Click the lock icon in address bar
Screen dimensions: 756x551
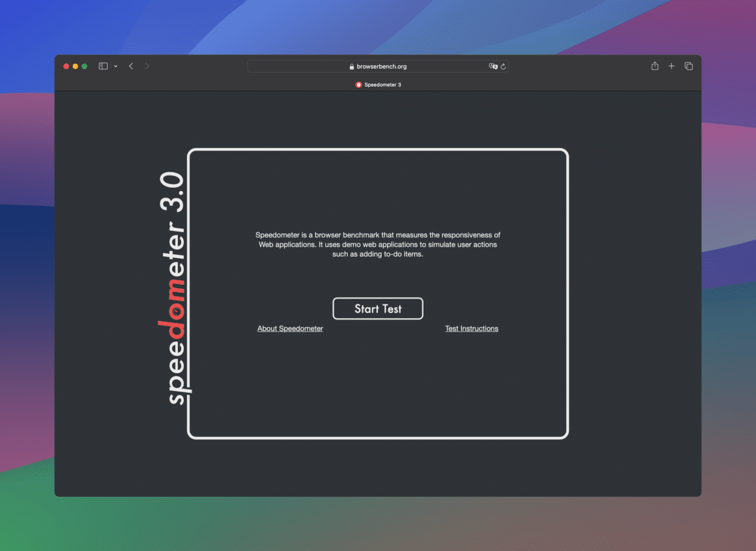352,67
